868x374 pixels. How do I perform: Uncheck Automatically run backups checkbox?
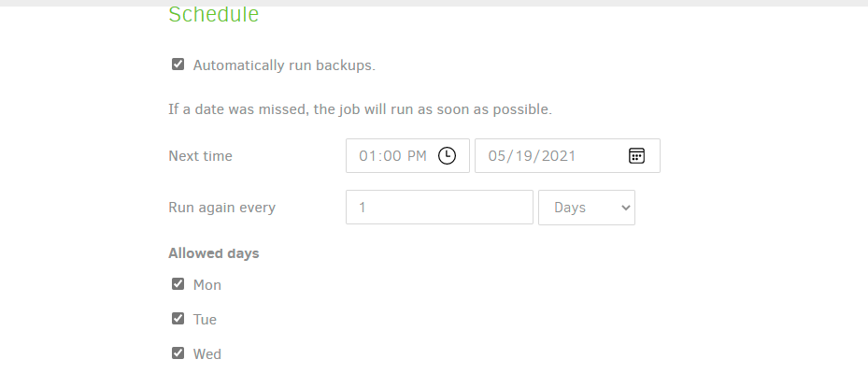pos(178,65)
